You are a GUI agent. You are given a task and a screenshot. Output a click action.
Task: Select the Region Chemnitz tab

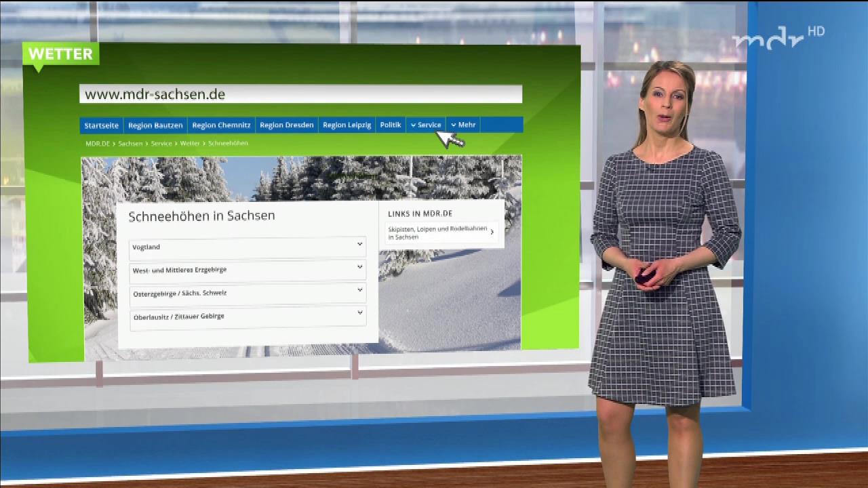click(221, 125)
